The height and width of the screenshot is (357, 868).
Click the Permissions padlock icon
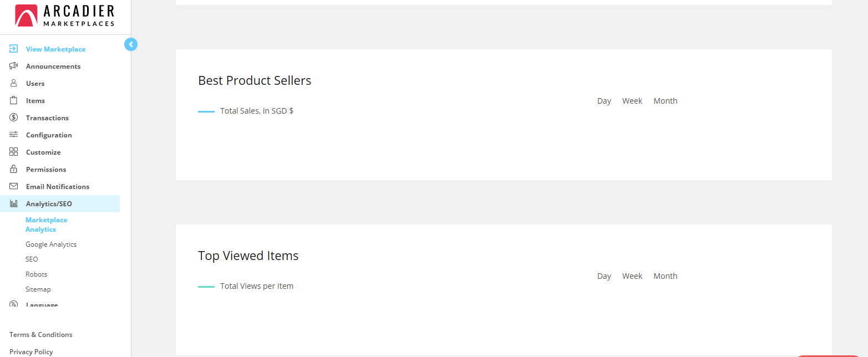(14, 169)
